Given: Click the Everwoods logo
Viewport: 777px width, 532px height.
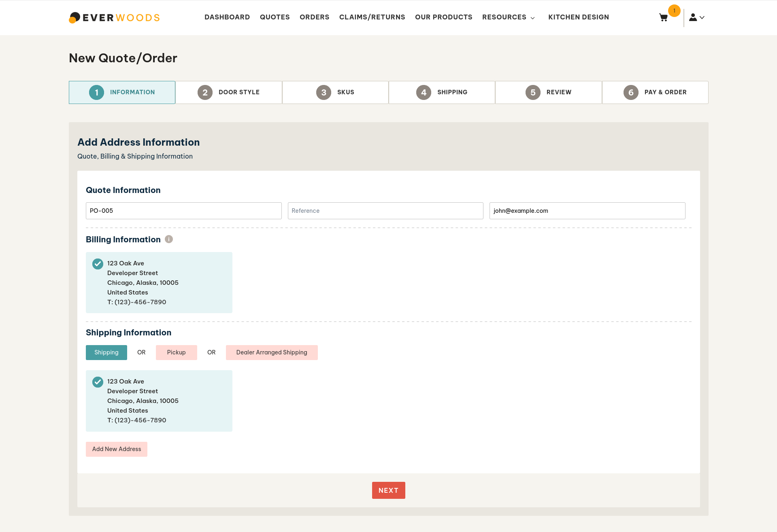Looking at the screenshot, I should pyautogui.click(x=115, y=17).
